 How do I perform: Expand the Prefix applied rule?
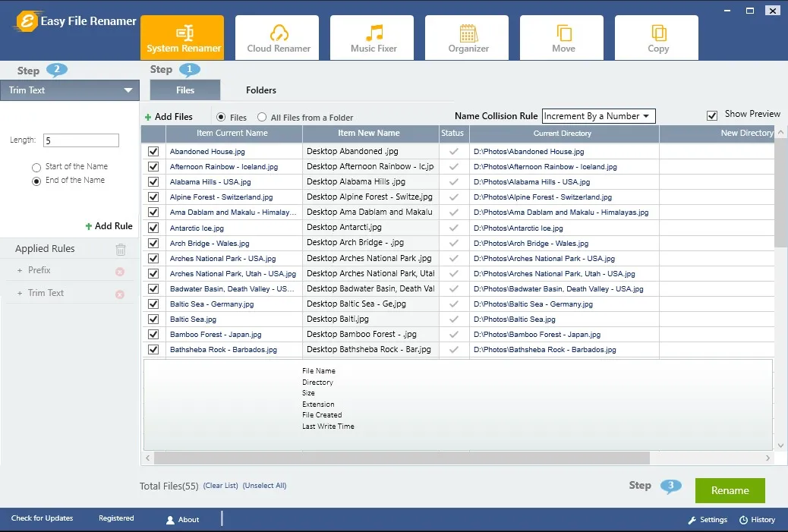20,271
